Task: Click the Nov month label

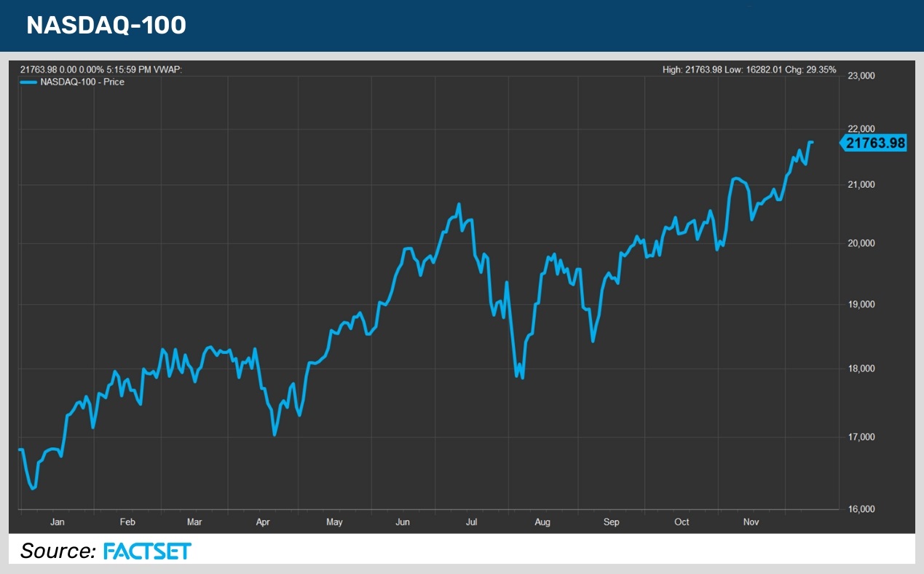Action: click(751, 522)
